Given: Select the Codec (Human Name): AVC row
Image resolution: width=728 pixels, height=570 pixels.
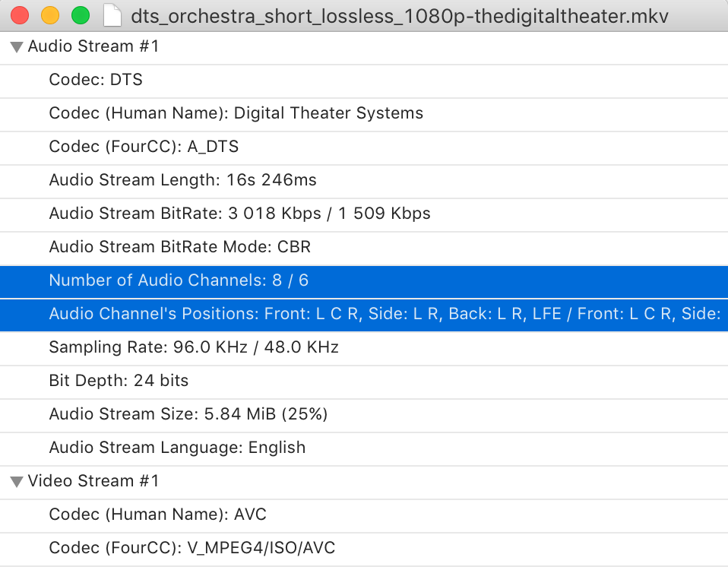Looking at the screenshot, I should (364, 515).
